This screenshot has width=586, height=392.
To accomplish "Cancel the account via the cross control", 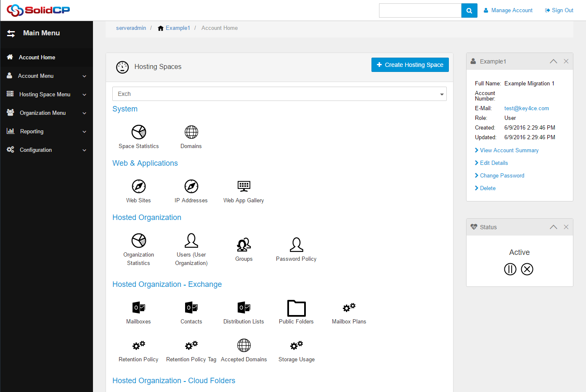I will [x=527, y=269].
